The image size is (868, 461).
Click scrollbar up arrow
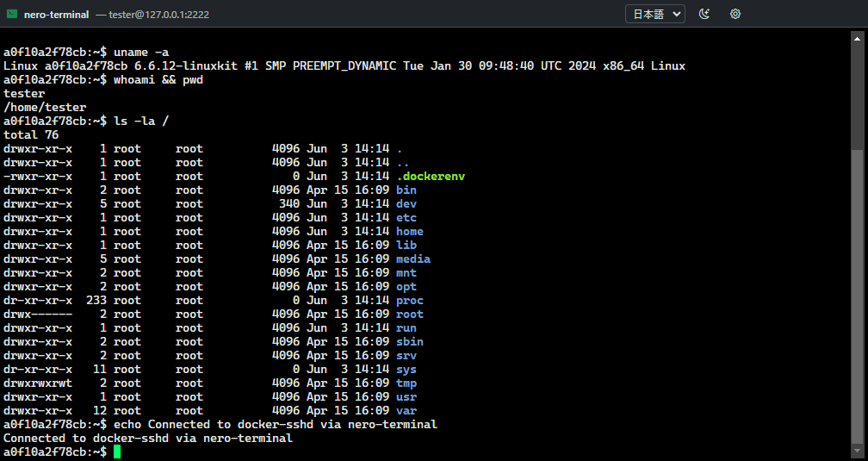click(x=858, y=39)
